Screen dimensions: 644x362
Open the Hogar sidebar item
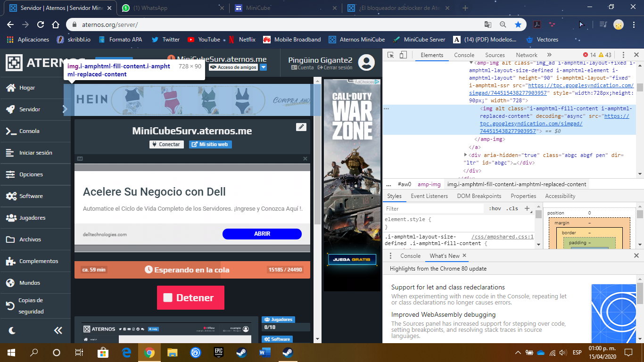[x=35, y=88]
